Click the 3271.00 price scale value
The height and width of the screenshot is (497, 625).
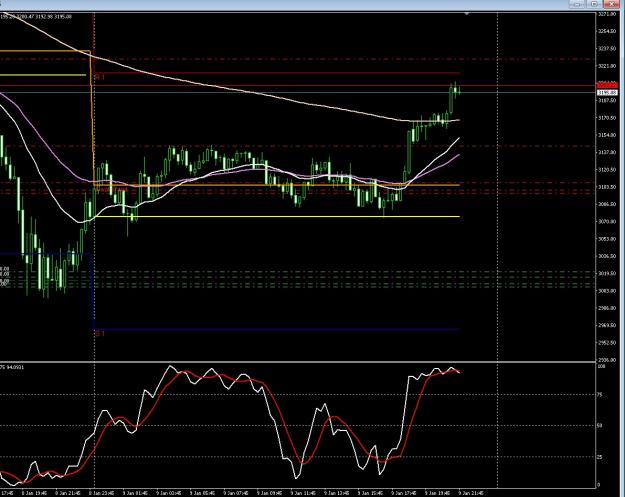[606, 14]
